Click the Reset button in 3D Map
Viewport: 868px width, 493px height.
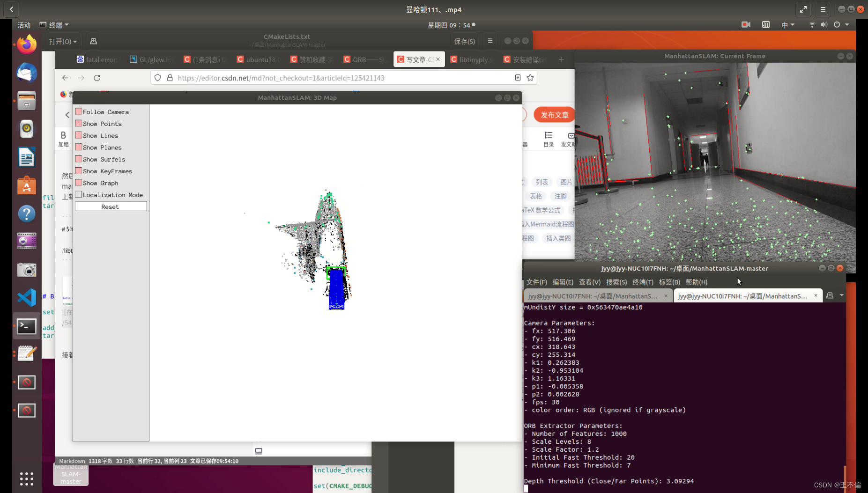tap(111, 206)
